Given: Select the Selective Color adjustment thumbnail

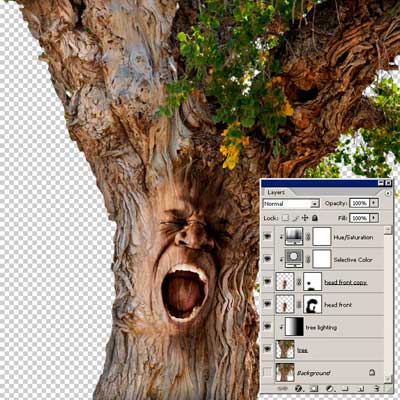Looking at the screenshot, I should (x=294, y=259).
